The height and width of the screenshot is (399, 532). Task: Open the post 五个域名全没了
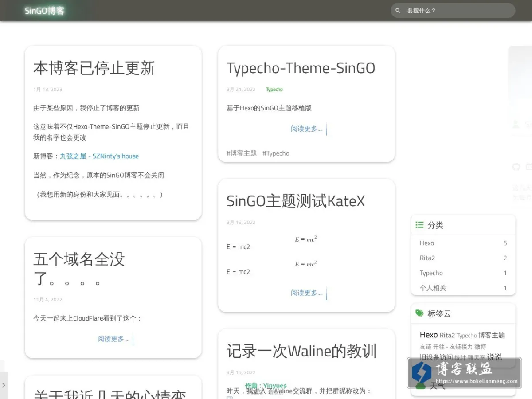[79, 269]
